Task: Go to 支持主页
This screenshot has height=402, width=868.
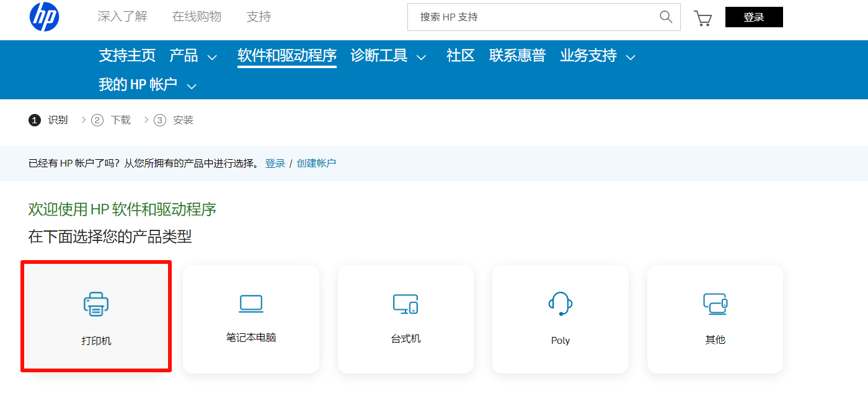Action: pos(127,56)
